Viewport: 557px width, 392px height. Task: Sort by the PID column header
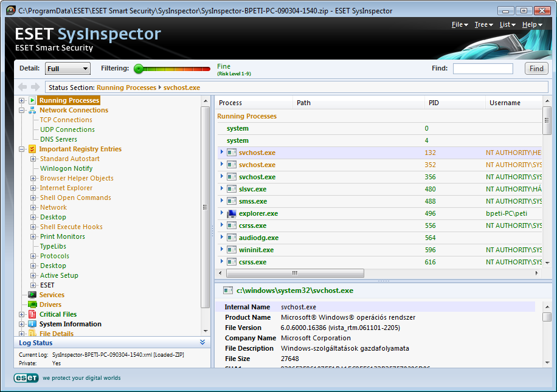click(x=455, y=103)
